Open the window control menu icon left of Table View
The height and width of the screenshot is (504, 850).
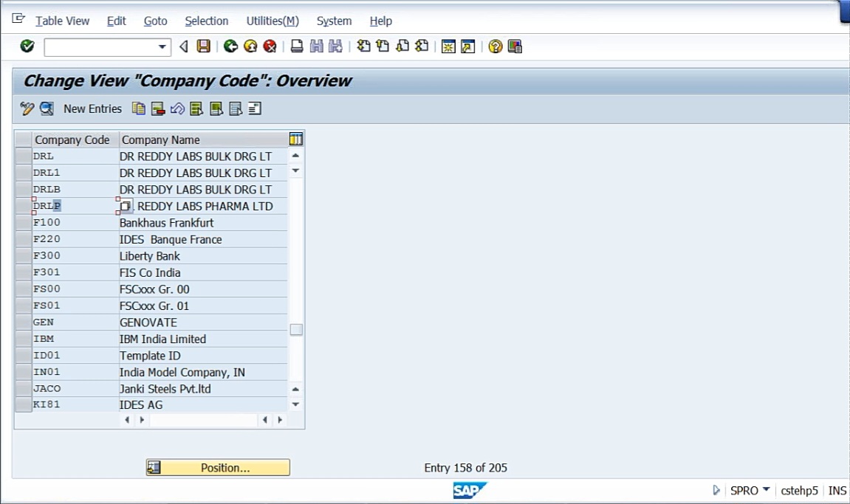[18, 19]
